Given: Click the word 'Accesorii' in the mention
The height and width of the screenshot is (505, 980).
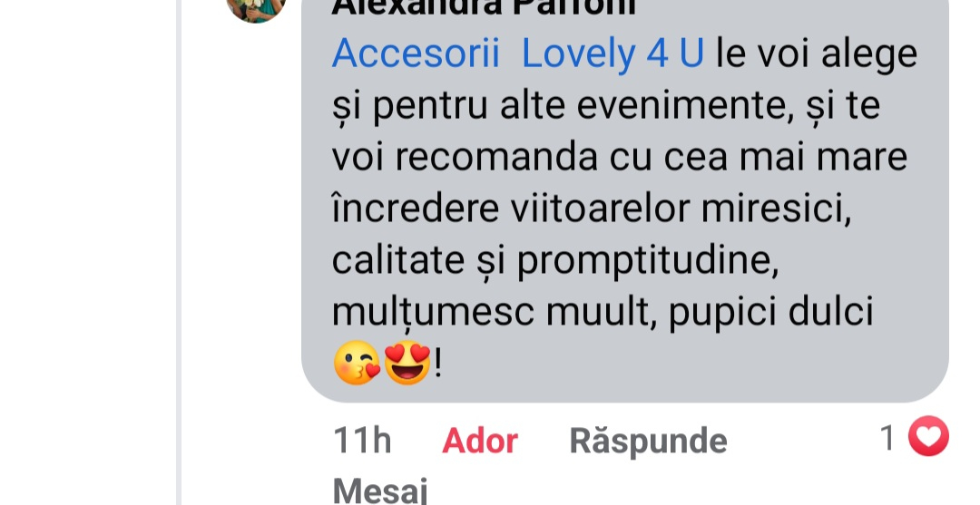Looking at the screenshot, I should (416, 53).
